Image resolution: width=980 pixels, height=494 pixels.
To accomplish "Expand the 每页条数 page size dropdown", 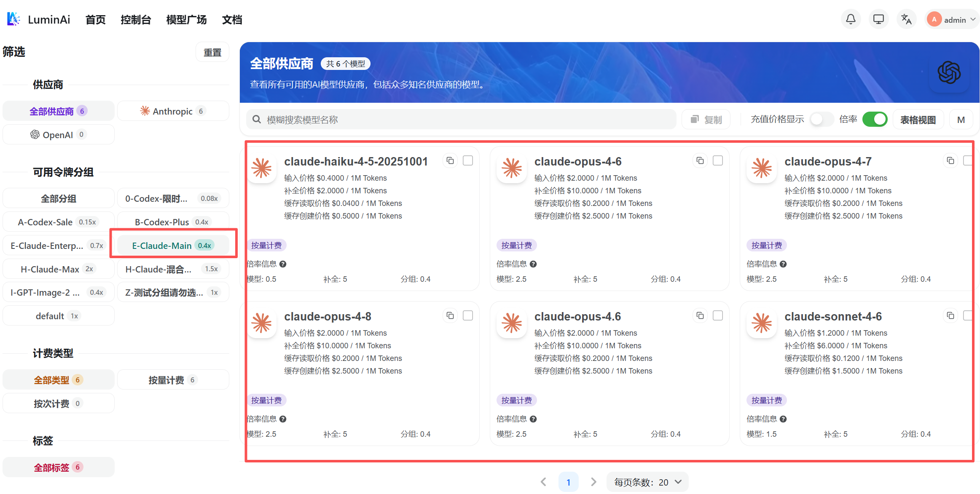I will coord(647,482).
